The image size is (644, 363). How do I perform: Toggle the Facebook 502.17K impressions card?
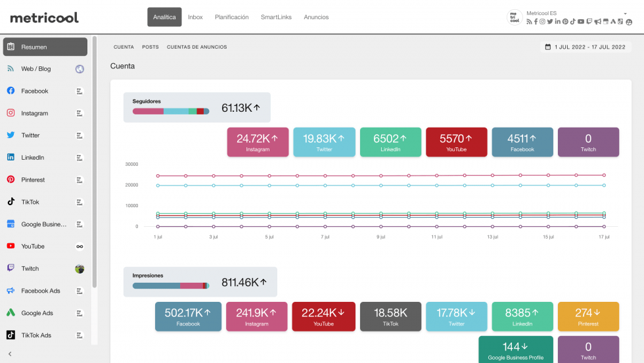(x=188, y=316)
